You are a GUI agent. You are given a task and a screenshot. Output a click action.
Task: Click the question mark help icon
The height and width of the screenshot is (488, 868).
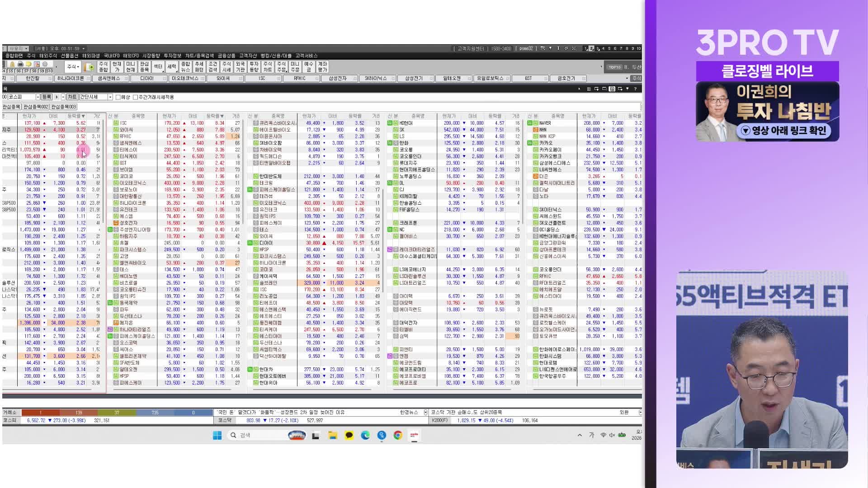tap(635, 89)
